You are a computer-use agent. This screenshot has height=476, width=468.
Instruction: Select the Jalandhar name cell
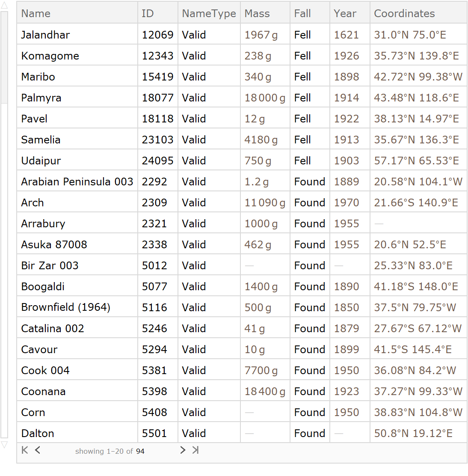45,35
